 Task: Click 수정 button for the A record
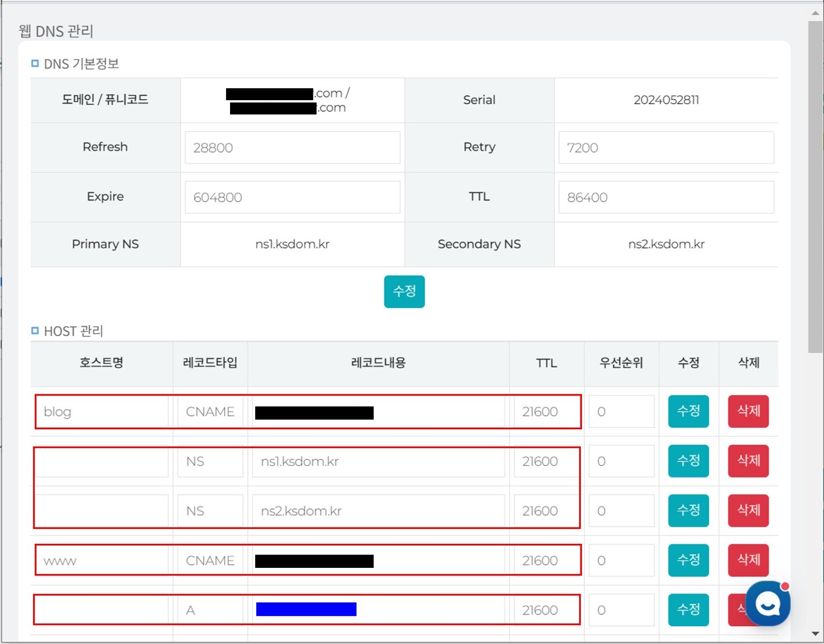[688, 610]
